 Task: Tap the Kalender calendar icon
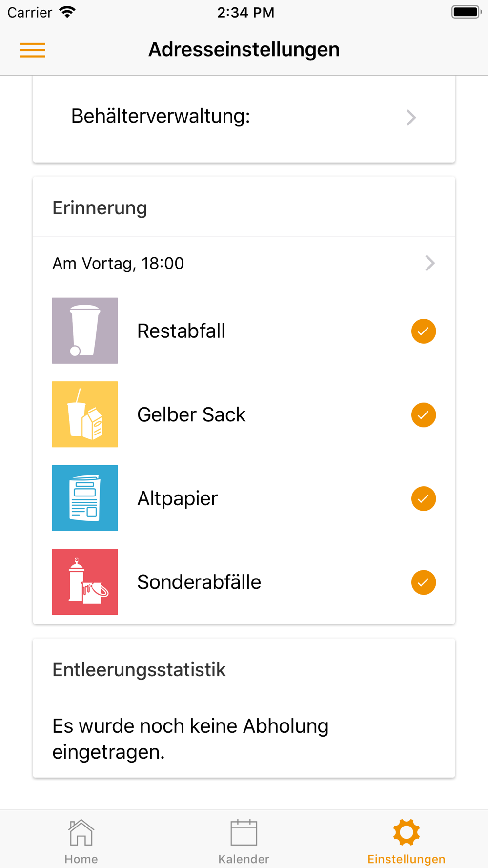coord(244,832)
